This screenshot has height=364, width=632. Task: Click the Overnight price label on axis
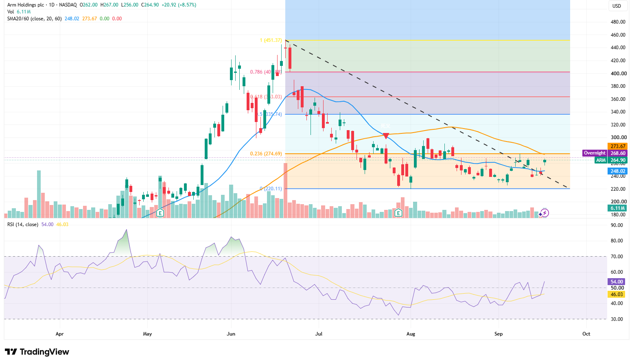tap(595, 153)
